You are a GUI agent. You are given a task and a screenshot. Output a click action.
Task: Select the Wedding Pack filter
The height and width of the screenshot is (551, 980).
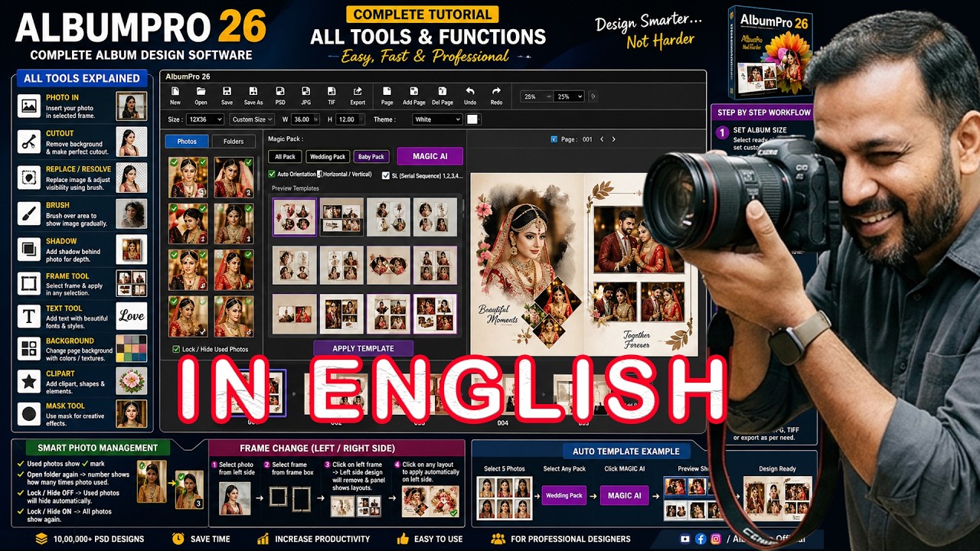coord(327,157)
